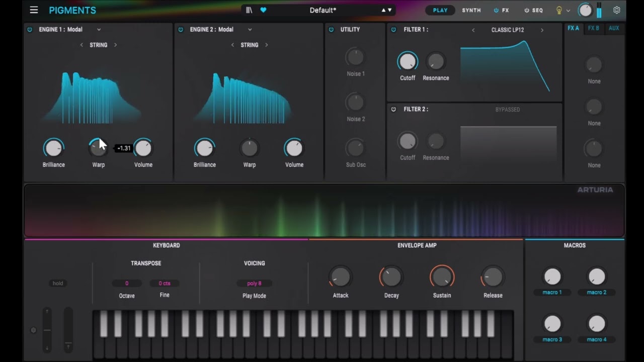Toggle Utility engine power button

[331, 30]
